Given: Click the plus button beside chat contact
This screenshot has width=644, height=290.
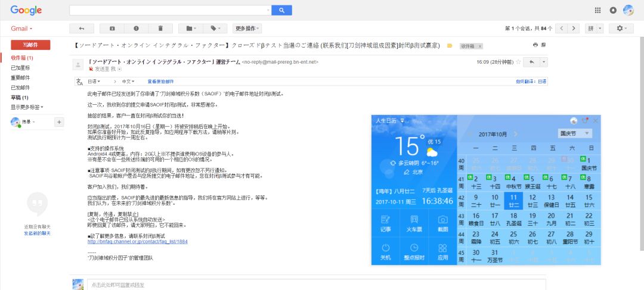Looking at the screenshot, I should (x=59, y=122).
